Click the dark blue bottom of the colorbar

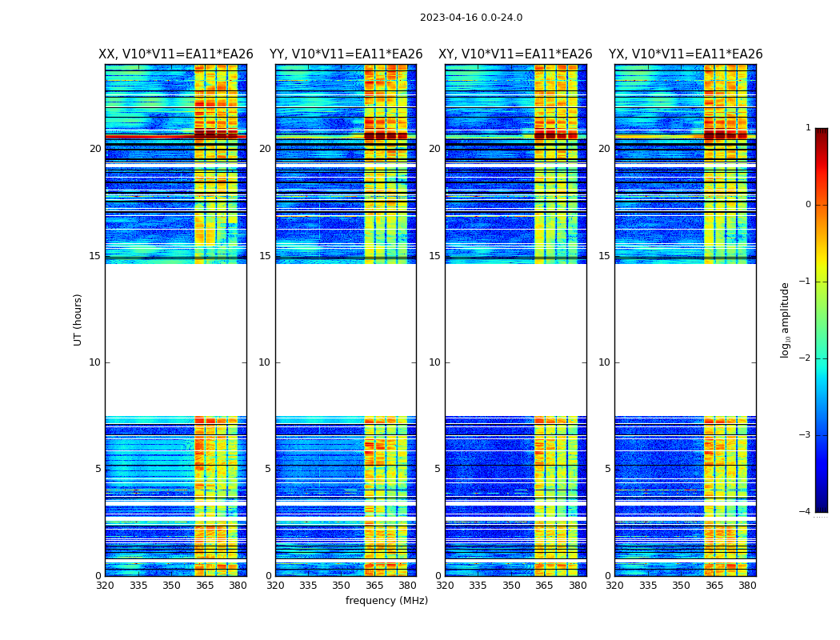click(x=821, y=506)
